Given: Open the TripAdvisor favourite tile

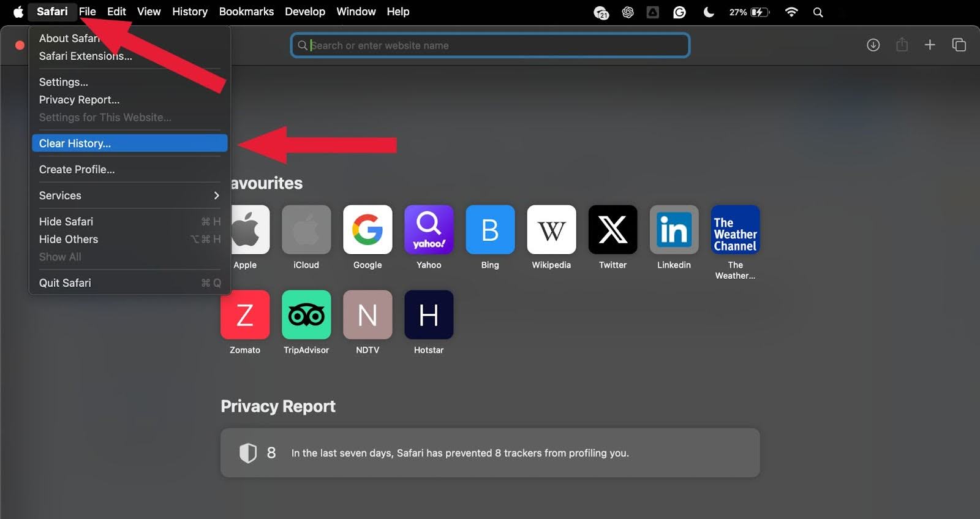Looking at the screenshot, I should (306, 315).
